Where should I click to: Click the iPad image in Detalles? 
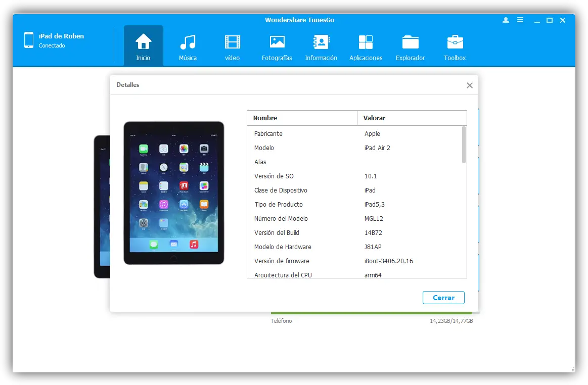pos(174,193)
